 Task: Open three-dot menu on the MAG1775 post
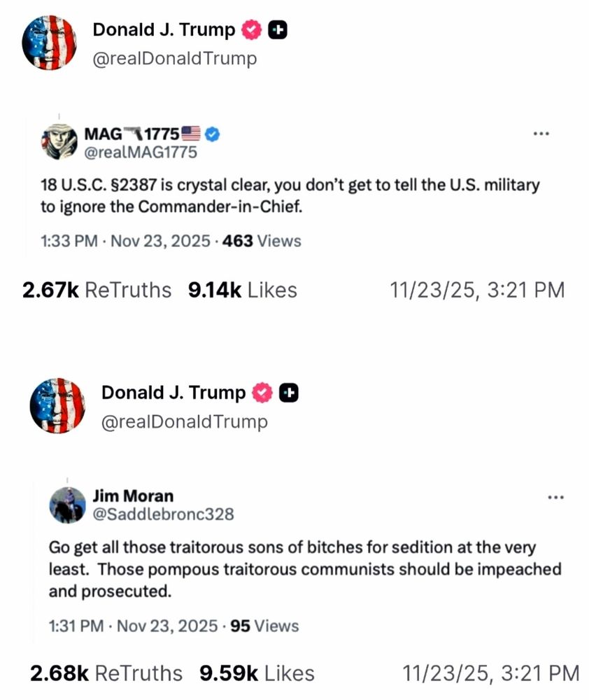pos(541,134)
